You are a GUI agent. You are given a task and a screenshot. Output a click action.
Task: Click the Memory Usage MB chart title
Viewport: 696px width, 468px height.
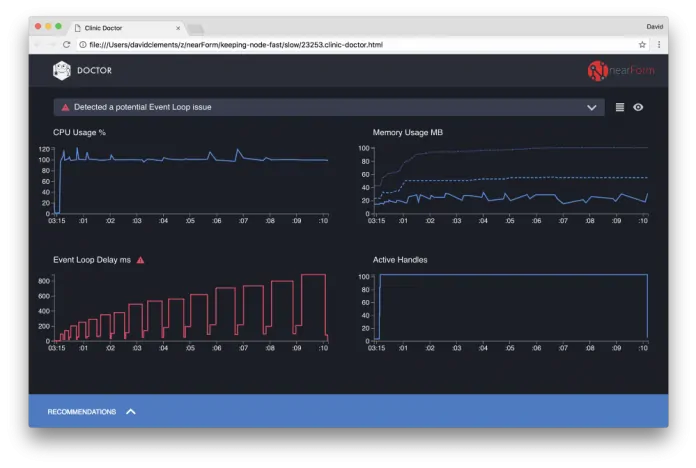point(407,132)
